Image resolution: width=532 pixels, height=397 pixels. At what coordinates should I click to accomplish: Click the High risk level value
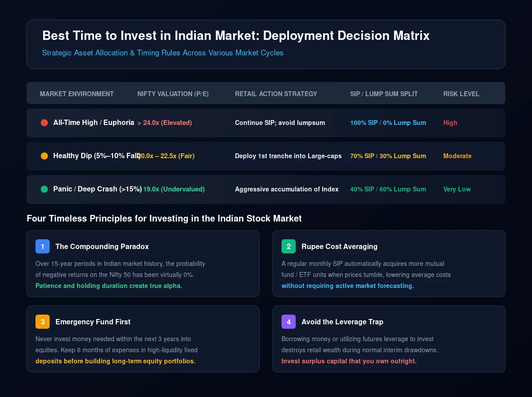pos(450,123)
